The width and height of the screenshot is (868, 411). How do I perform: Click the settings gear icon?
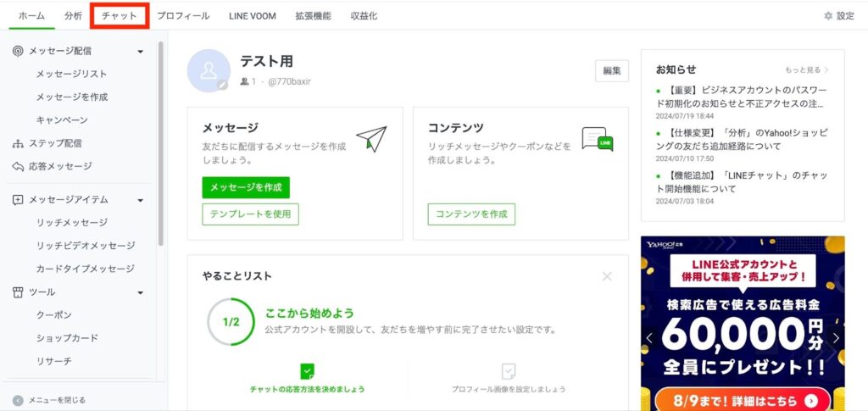coord(828,16)
